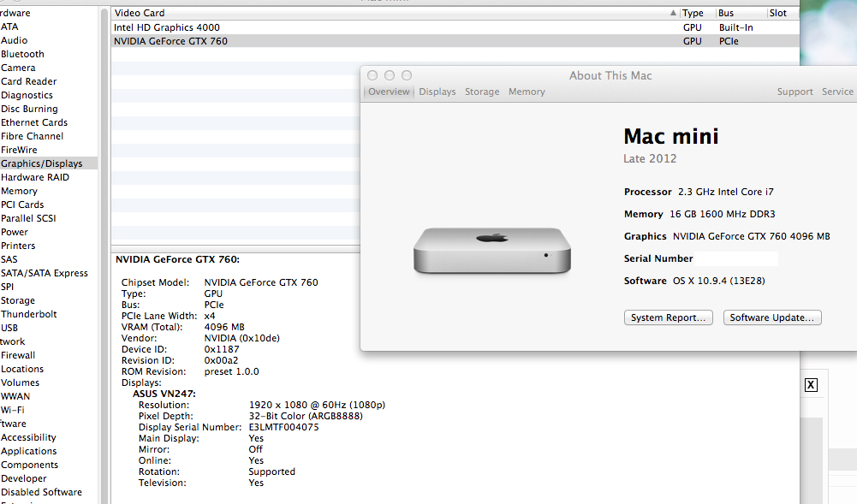Click the ROM Revision value preset 1.0.0
The width and height of the screenshot is (857, 504).
click(232, 371)
